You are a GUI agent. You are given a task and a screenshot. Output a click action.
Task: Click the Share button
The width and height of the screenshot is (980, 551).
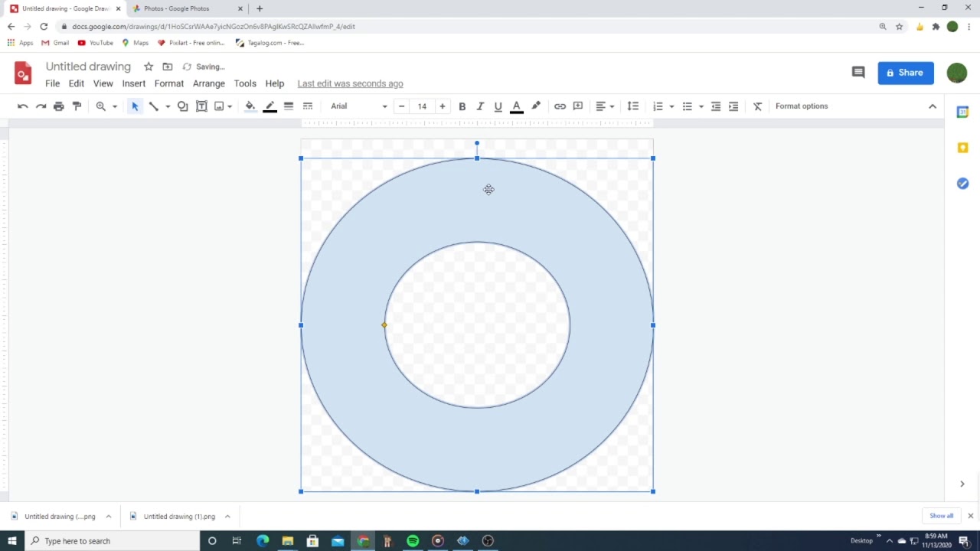(x=906, y=73)
